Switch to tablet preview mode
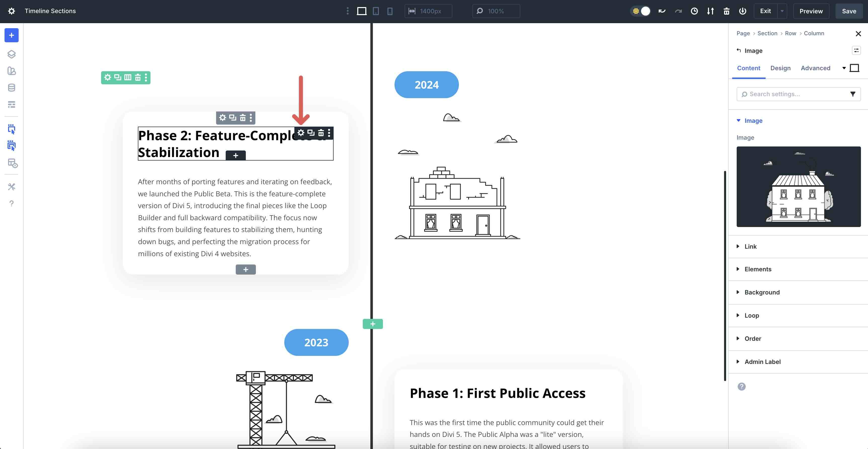The height and width of the screenshot is (449, 868). pyautogui.click(x=376, y=11)
